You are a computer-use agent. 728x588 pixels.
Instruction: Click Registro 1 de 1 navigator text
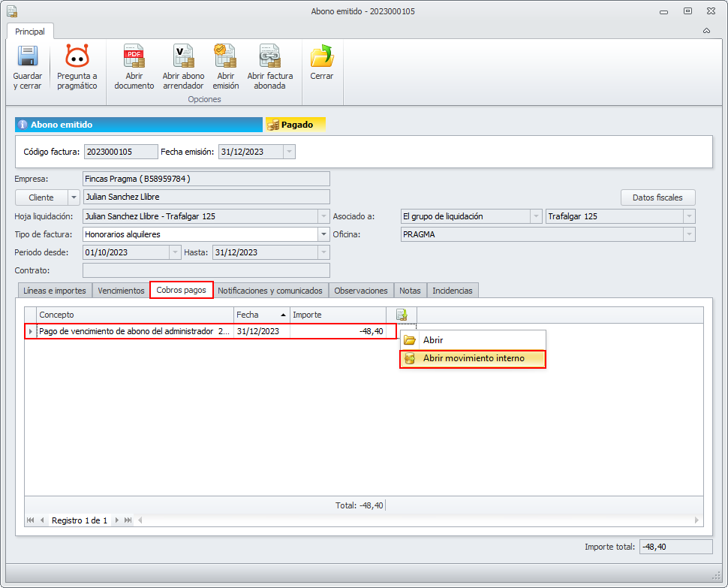(x=80, y=520)
